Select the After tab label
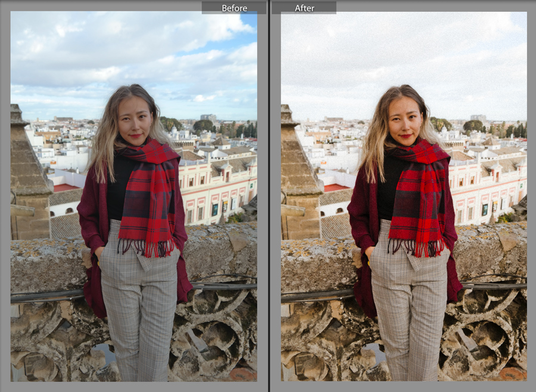Screen dimensions: 536x392 [x=306, y=8]
